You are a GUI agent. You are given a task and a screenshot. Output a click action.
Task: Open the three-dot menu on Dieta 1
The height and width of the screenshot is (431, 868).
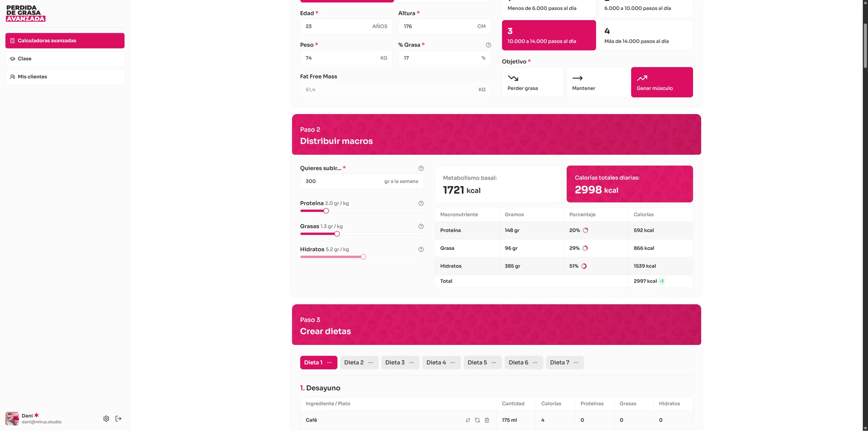(x=329, y=363)
